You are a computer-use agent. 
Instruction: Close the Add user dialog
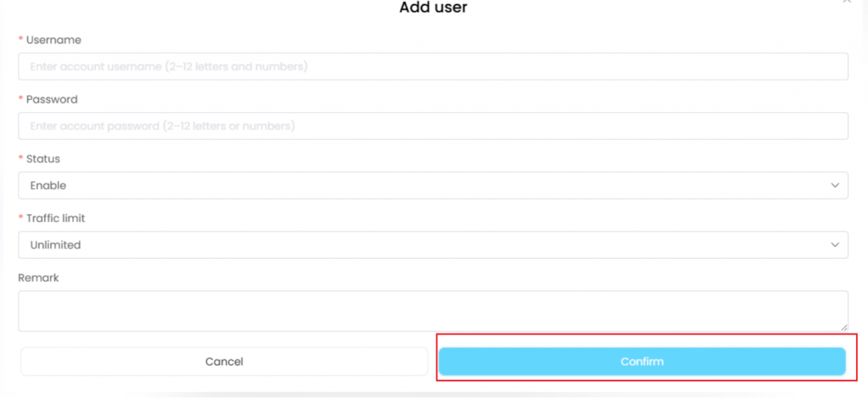[x=846, y=3]
